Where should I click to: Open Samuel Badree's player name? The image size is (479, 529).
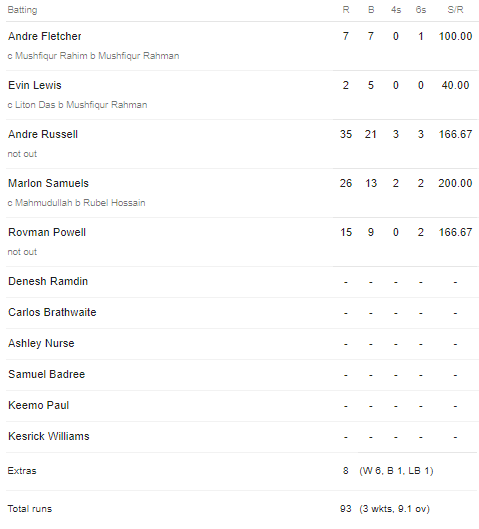click(47, 374)
